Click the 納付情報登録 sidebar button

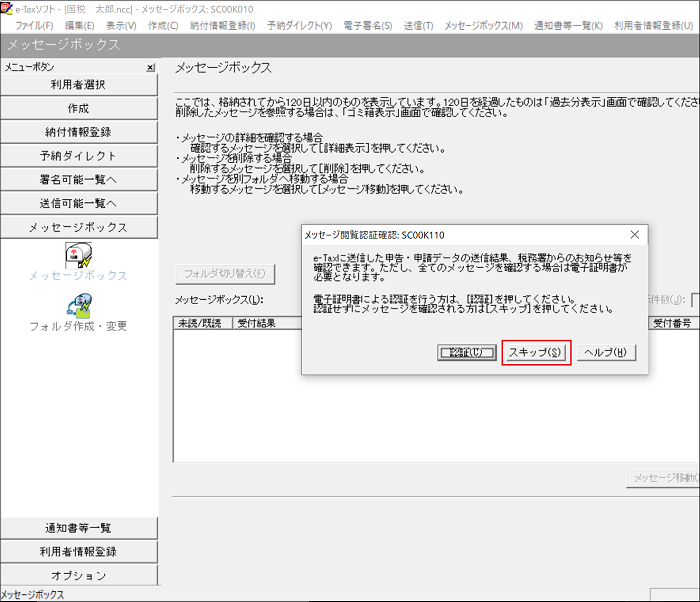coord(79,132)
